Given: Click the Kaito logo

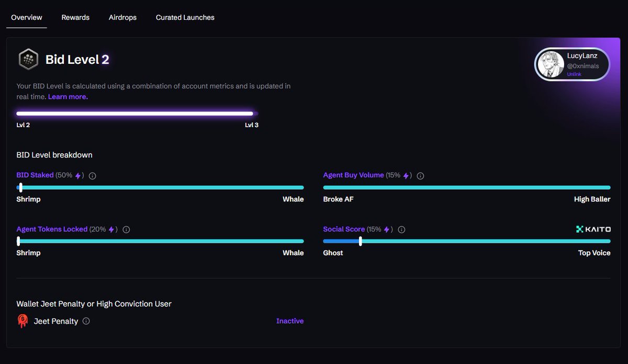Looking at the screenshot, I should tap(593, 229).
